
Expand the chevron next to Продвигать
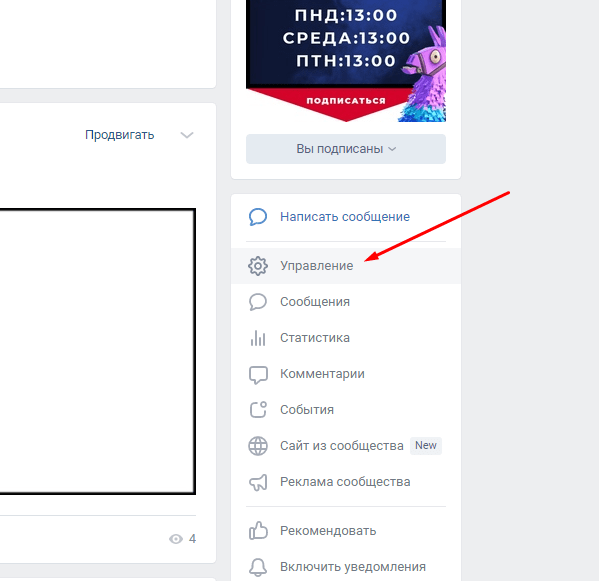(187, 135)
